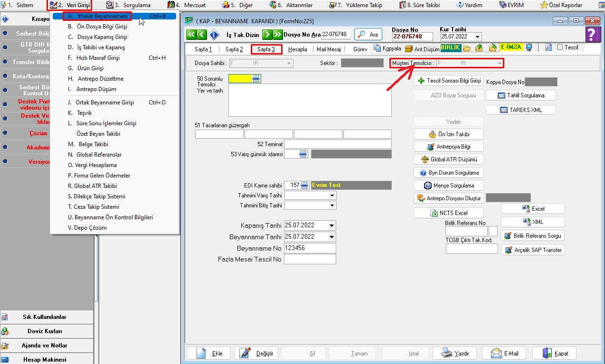
Task: Click the green BİRLİK icon
Action: [450, 47]
